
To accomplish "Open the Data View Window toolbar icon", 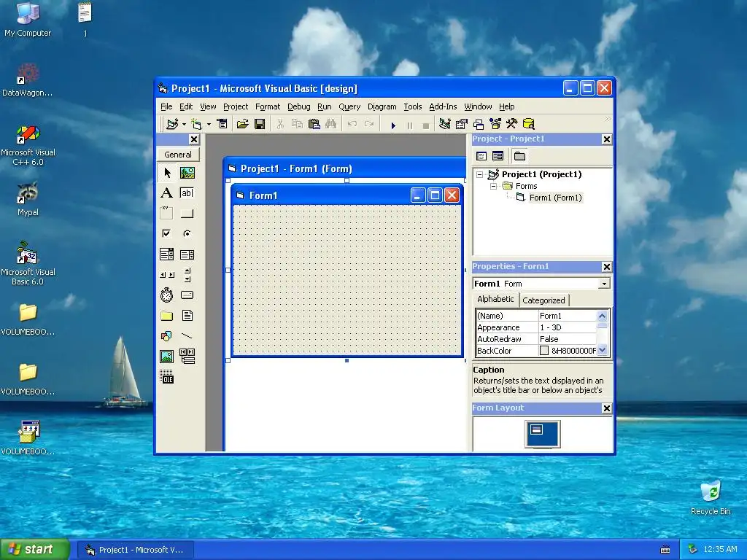I will (528, 124).
